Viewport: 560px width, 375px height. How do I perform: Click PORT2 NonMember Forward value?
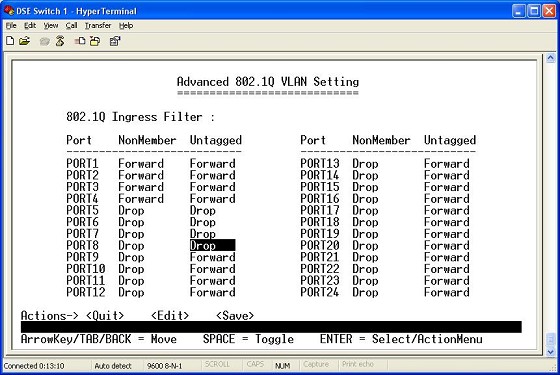[x=141, y=175]
